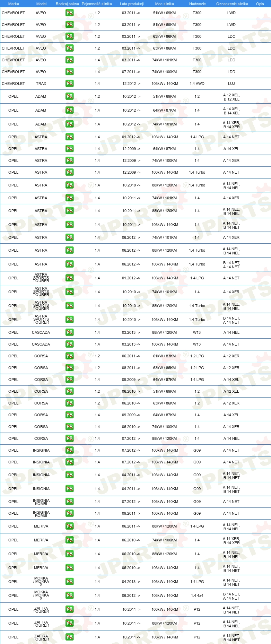Select the 1.4 4x4 body cell

(197, 595)
